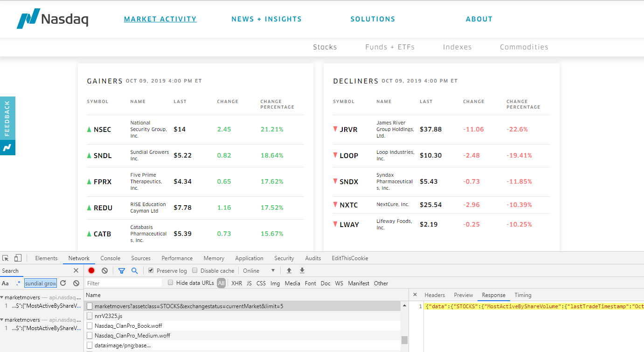Screen dimensions: 644x352
Task: Show the request Timing tab
Action: coord(523,295)
